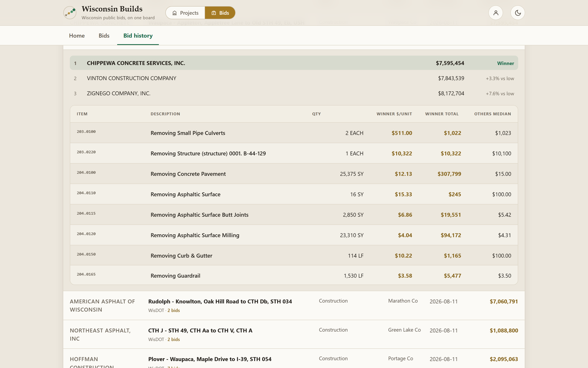Switch to the Projects view in the header
The height and width of the screenshot is (368, 588).
[x=185, y=13]
